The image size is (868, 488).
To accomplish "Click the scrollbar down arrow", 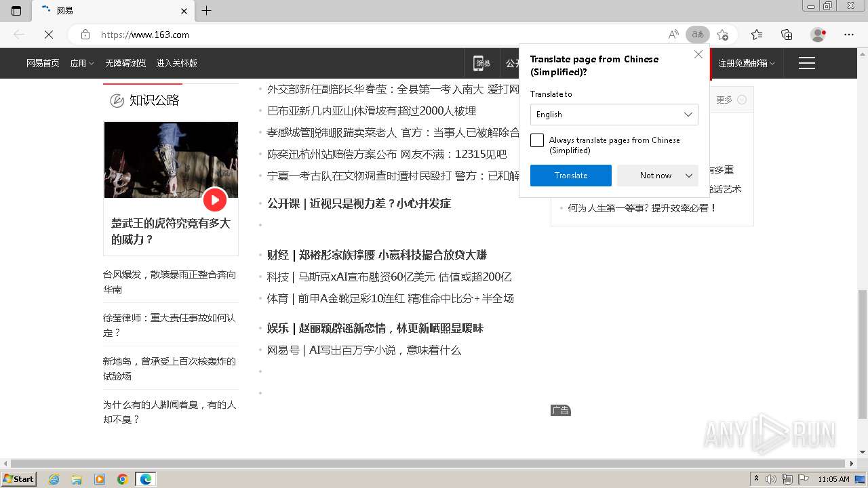I will point(862,452).
